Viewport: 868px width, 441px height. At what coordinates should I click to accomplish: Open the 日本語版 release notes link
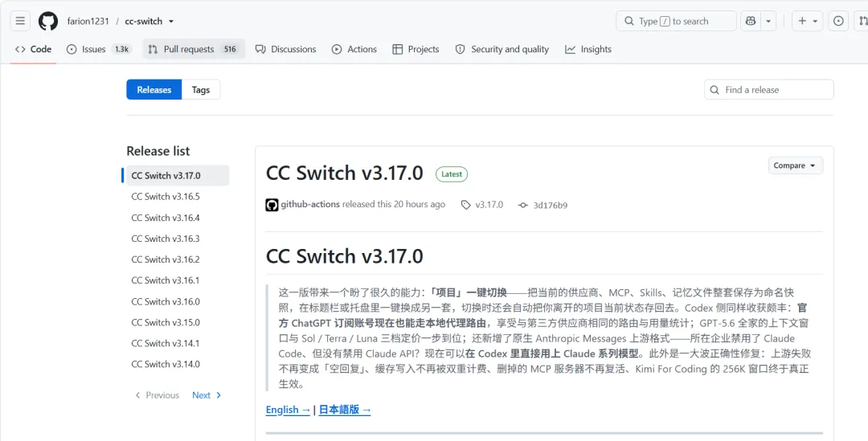tap(344, 410)
